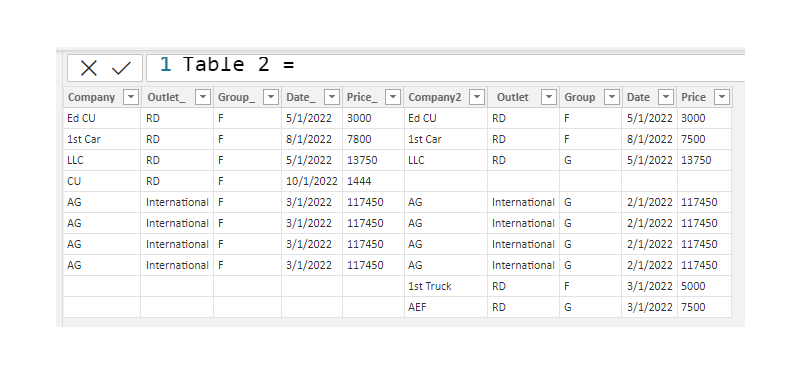Open the Company column filter dropdown
This screenshot has height=367, width=794.
point(131,97)
